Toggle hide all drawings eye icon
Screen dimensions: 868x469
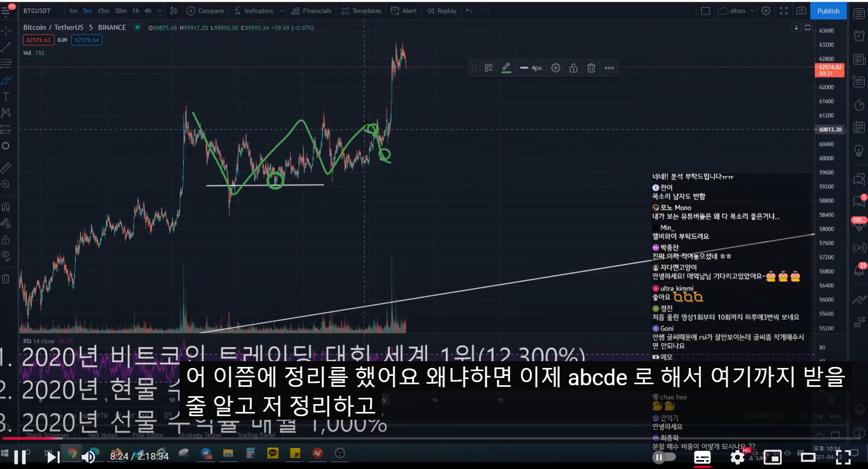tap(6, 255)
